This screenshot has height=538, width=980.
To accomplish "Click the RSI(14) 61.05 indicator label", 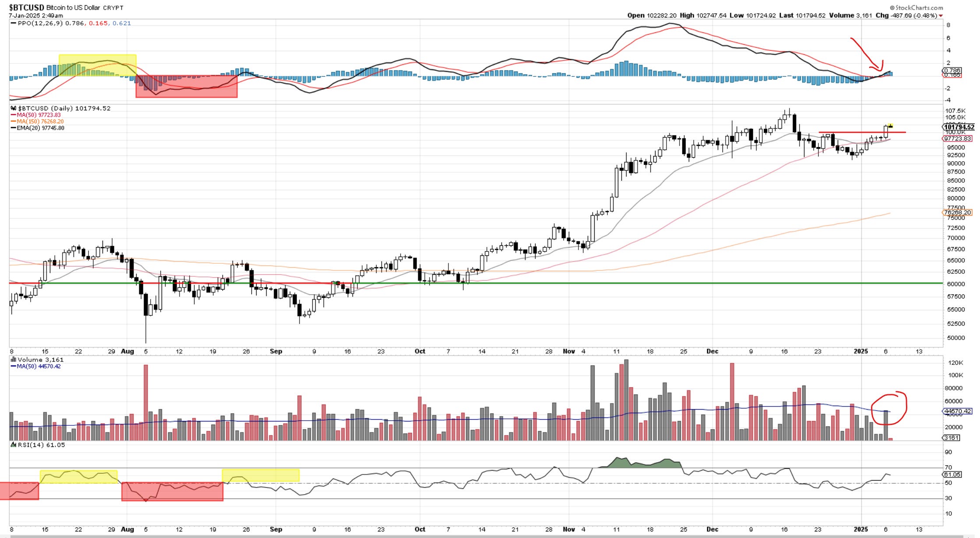I will click(x=41, y=445).
